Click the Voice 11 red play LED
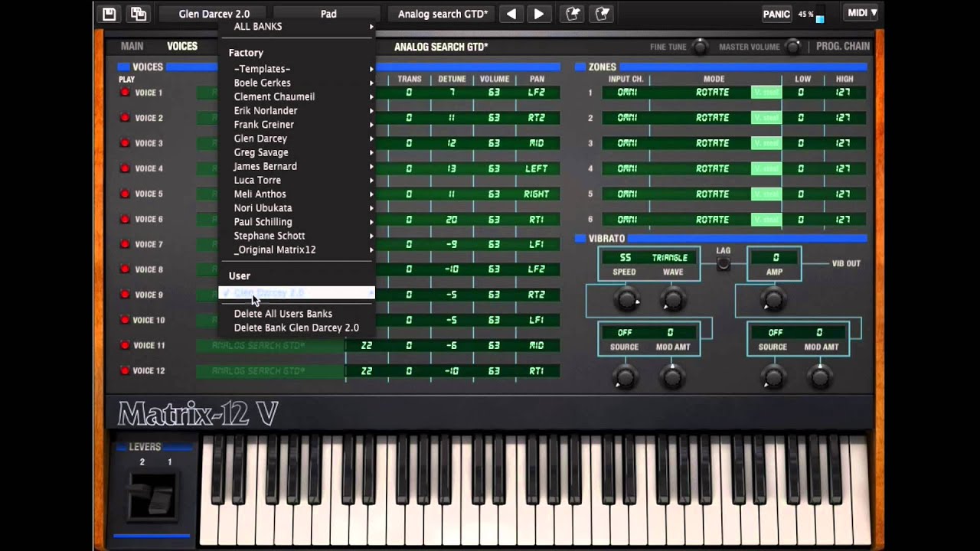The image size is (980, 551). 125,345
